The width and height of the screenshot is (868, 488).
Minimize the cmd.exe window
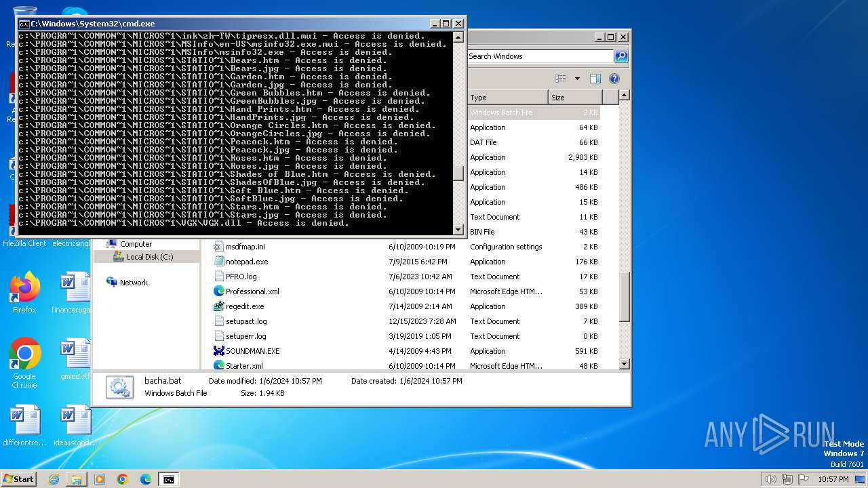coord(435,23)
